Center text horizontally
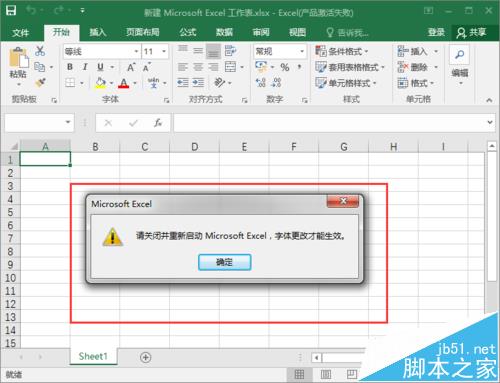500x383 pixels. [x=198, y=67]
